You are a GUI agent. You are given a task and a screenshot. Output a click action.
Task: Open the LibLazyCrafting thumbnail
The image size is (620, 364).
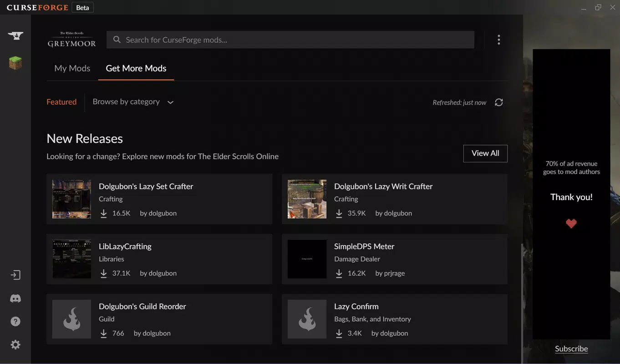[71, 259]
